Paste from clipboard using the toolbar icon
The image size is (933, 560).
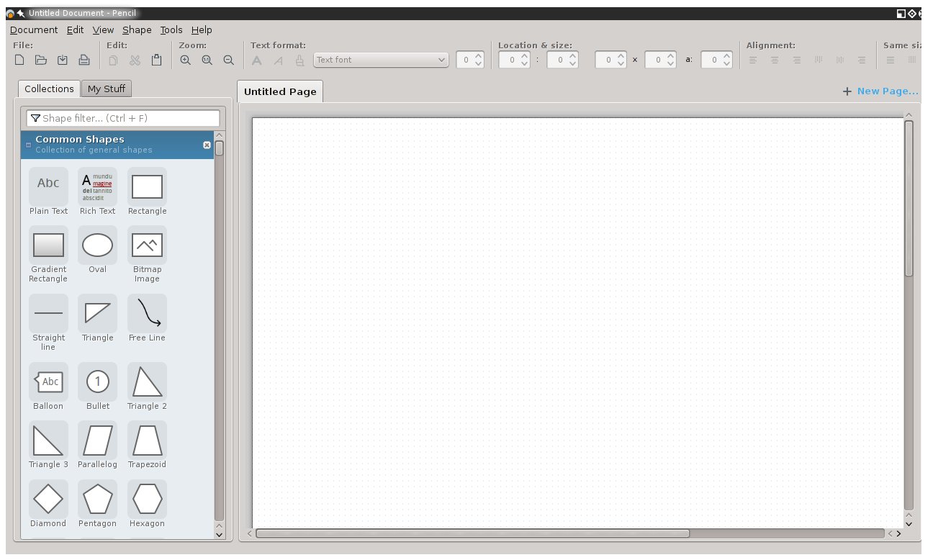[x=156, y=60]
